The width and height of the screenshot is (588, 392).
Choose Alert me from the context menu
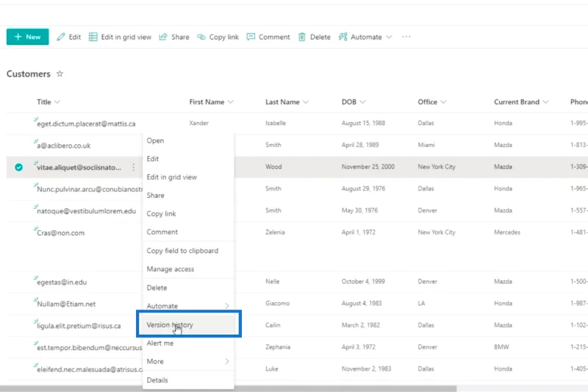[188, 343]
